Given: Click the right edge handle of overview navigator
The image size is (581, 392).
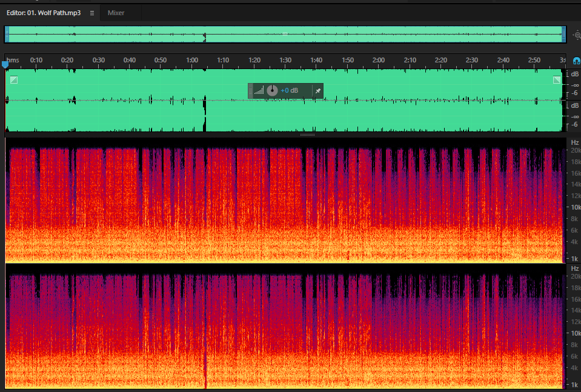Looking at the screenshot, I should 563,35.
